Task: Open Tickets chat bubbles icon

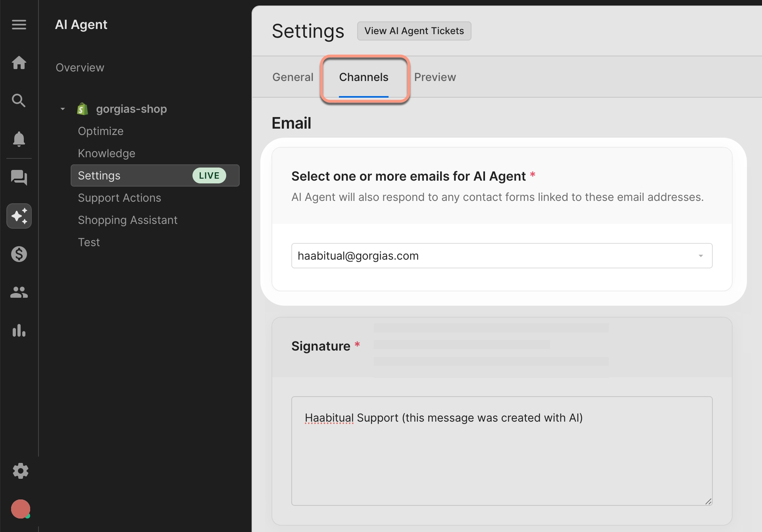Action: 19,177
